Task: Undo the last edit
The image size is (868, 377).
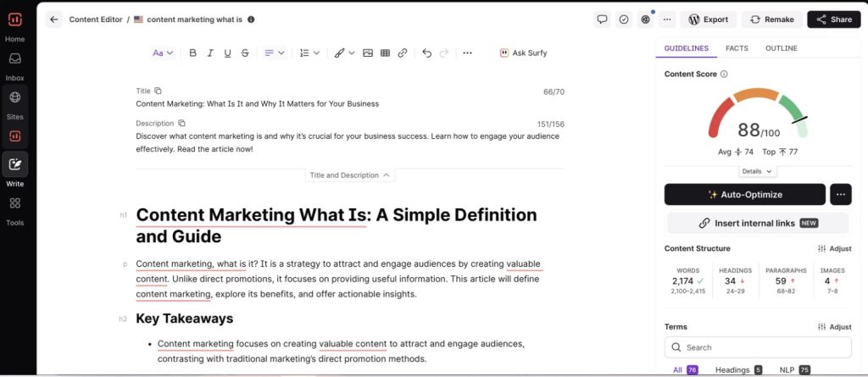Action: tap(426, 53)
